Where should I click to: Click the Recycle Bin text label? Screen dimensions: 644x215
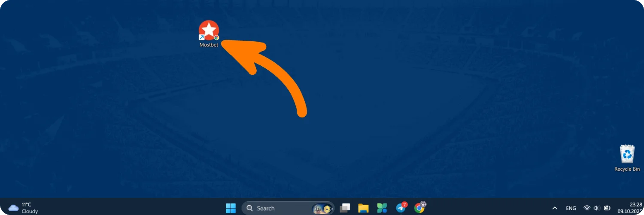point(627,169)
